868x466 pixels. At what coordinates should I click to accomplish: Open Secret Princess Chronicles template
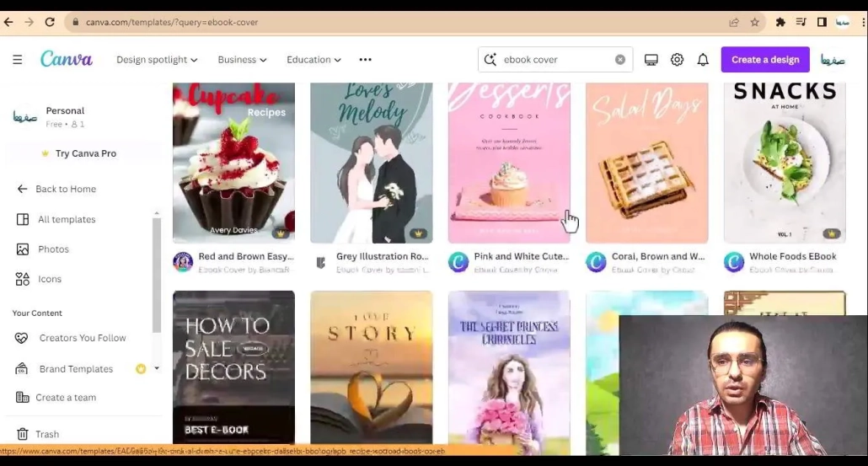509,367
